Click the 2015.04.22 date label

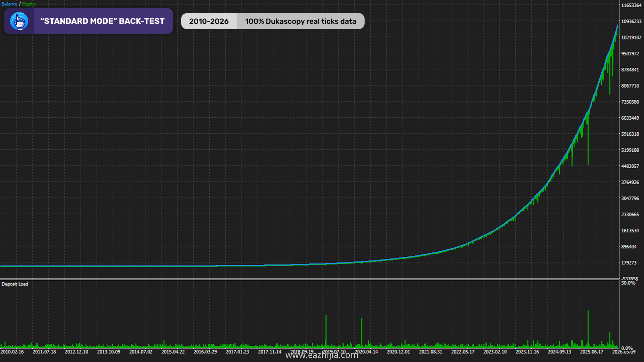pos(173,352)
